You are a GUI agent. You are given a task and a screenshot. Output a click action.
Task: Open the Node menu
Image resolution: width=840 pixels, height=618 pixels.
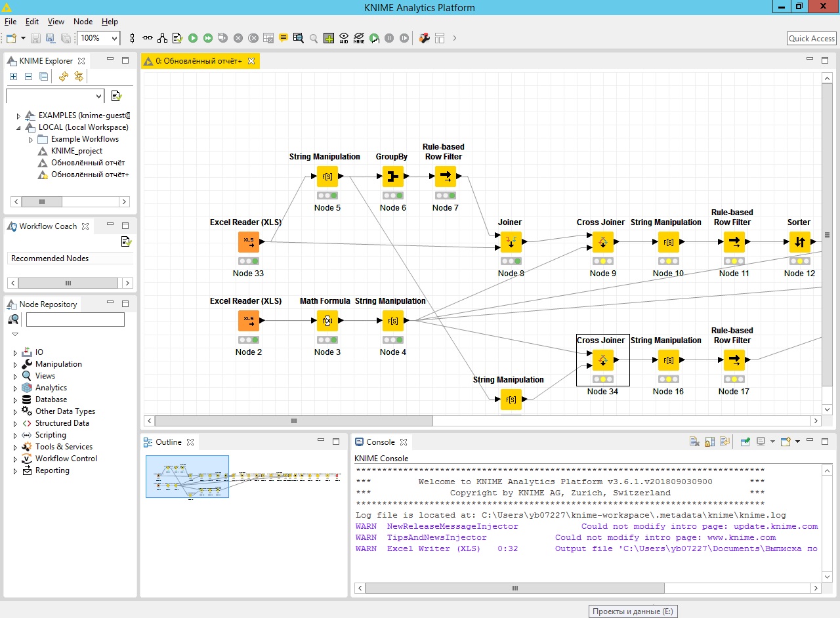83,22
